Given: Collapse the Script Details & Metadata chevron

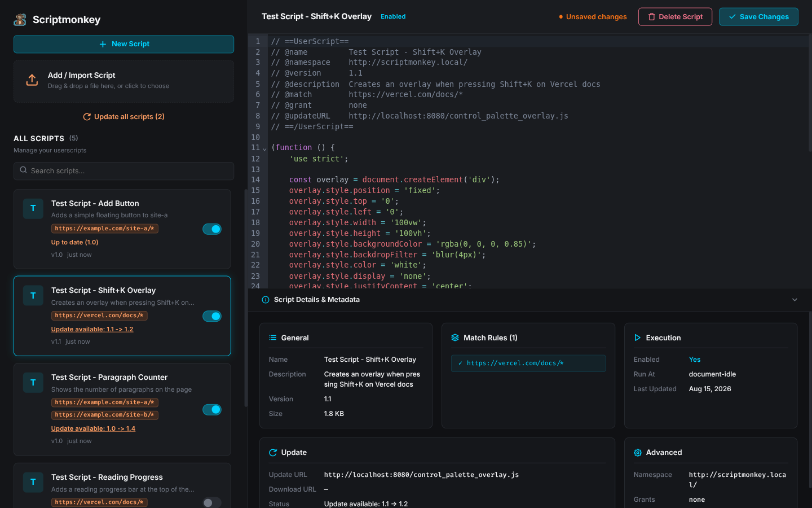Looking at the screenshot, I should (x=795, y=300).
